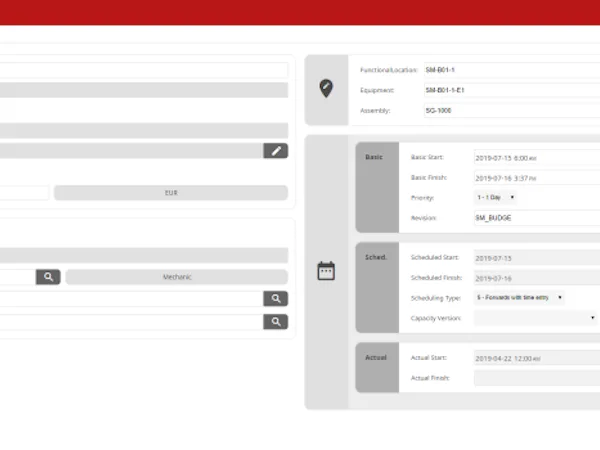This screenshot has width=600, height=450.
Task: Click the Equipment field SM-B01-1-E1
Action: (512, 90)
